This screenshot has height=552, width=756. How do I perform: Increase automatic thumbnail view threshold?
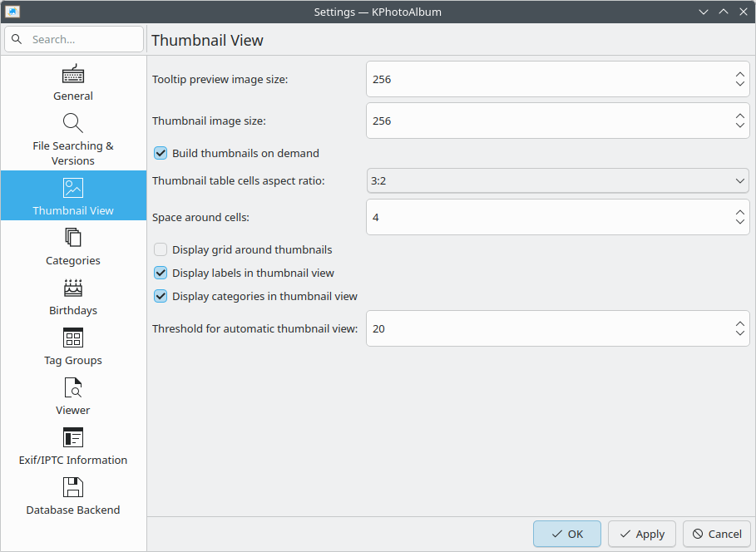(x=740, y=324)
